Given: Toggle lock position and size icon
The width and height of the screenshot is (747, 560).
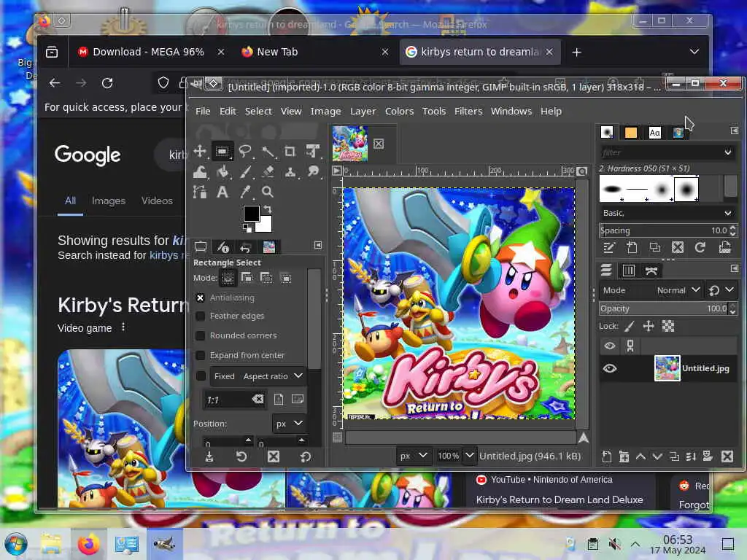Looking at the screenshot, I should [x=649, y=326].
